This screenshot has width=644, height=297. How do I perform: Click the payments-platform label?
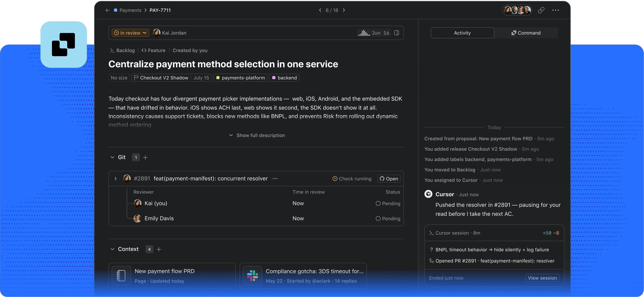click(240, 78)
